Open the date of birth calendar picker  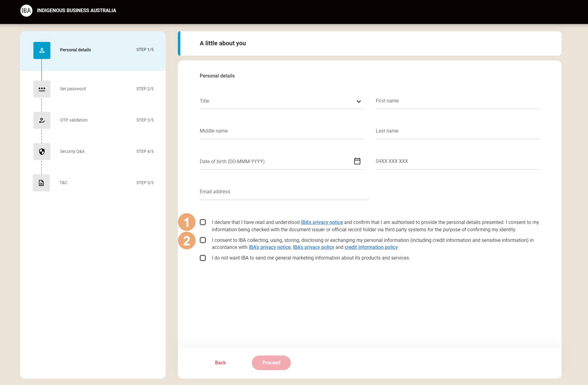coord(357,161)
